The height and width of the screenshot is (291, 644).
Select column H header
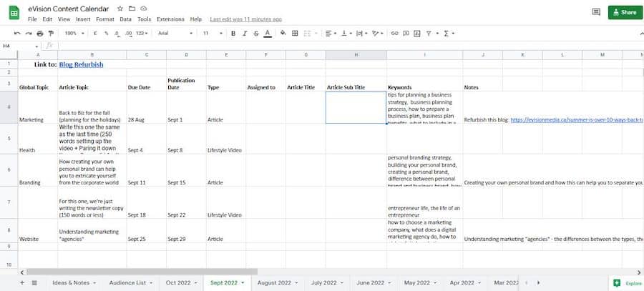point(356,54)
